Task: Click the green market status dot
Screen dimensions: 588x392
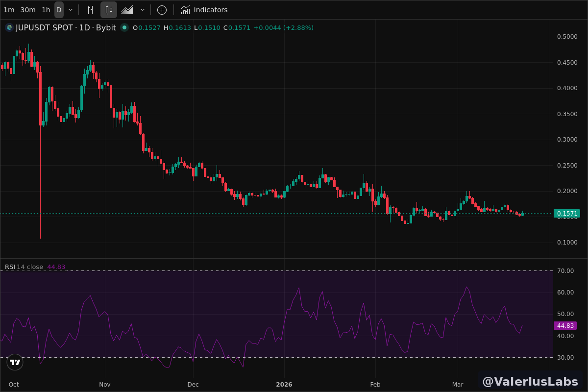Action: pos(124,27)
